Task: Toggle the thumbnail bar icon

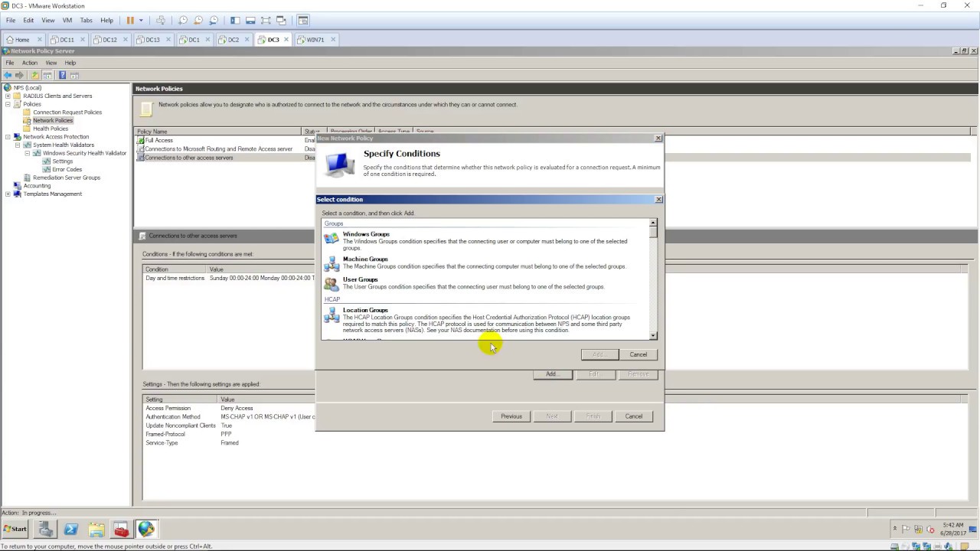Action: coord(250,20)
